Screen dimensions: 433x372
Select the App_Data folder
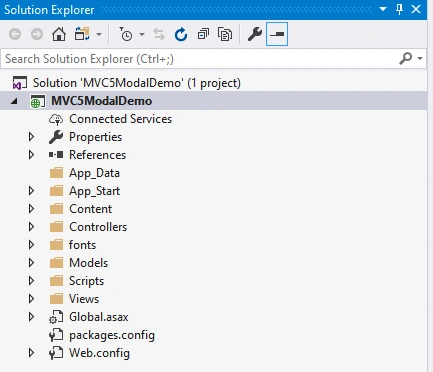pos(94,173)
